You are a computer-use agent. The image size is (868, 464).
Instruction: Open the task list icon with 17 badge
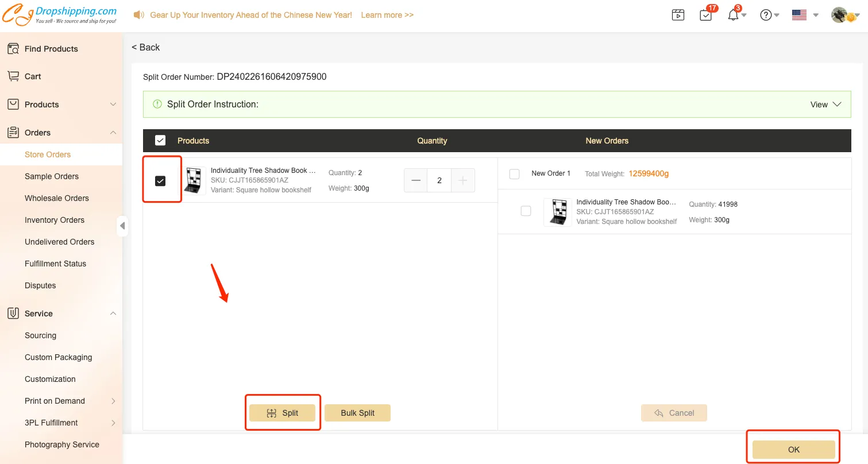tap(706, 16)
